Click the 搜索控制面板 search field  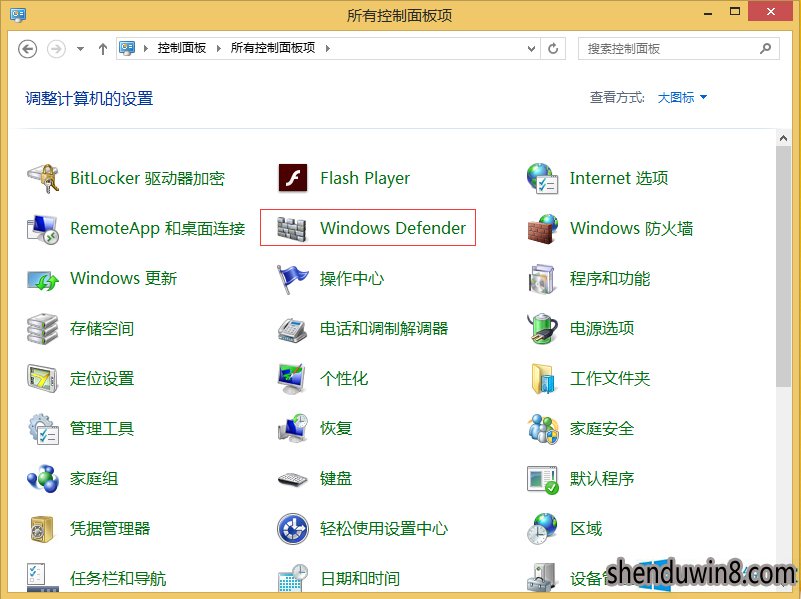coord(678,49)
